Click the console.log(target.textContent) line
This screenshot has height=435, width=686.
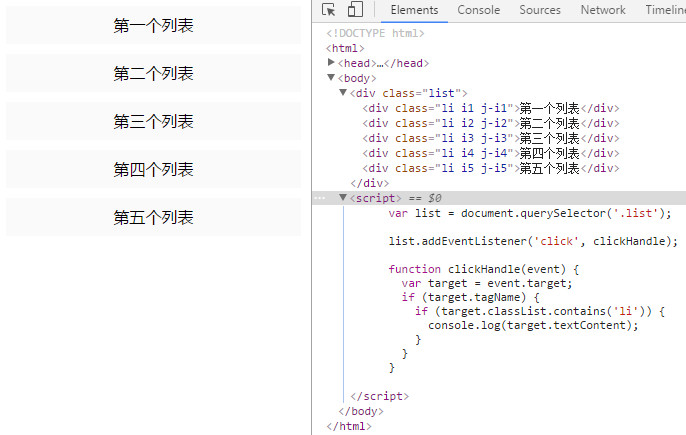(x=533, y=325)
